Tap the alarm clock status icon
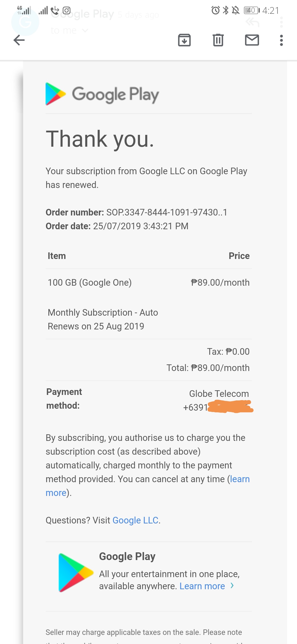 click(x=215, y=10)
